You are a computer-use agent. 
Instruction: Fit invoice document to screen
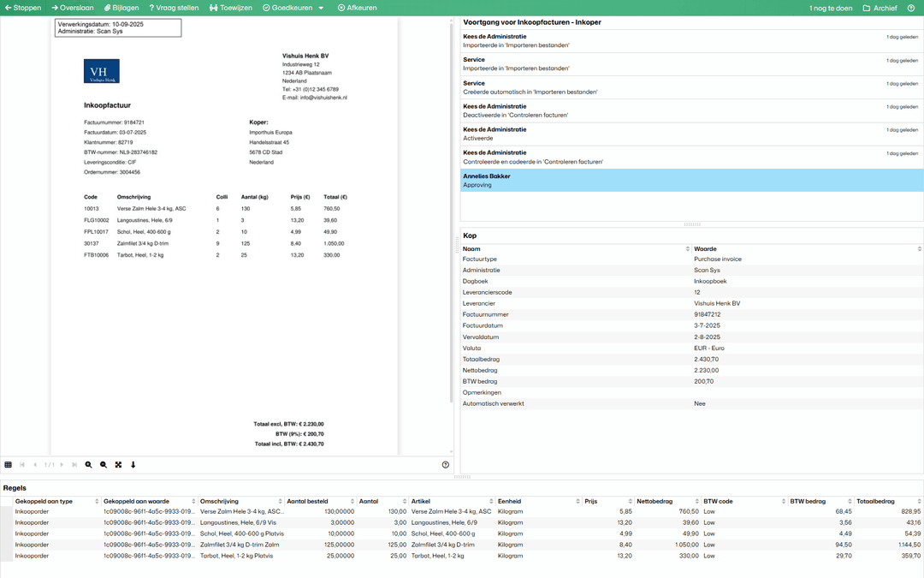click(x=118, y=465)
